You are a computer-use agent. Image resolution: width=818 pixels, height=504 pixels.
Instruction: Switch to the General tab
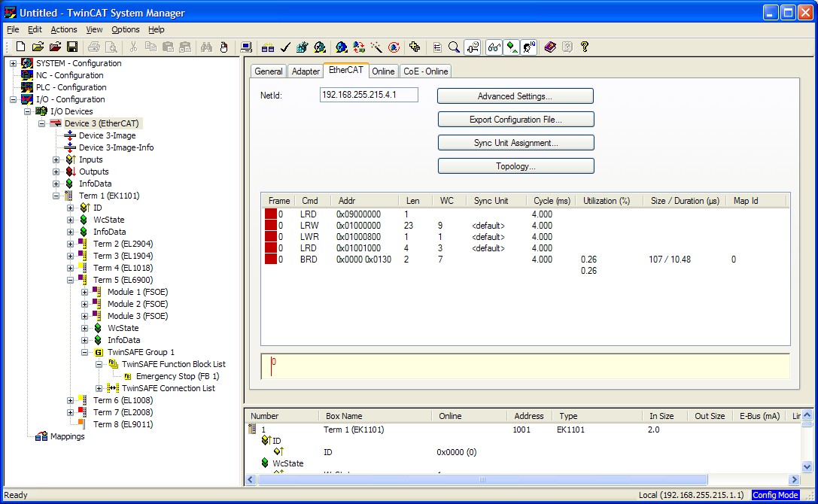point(268,71)
